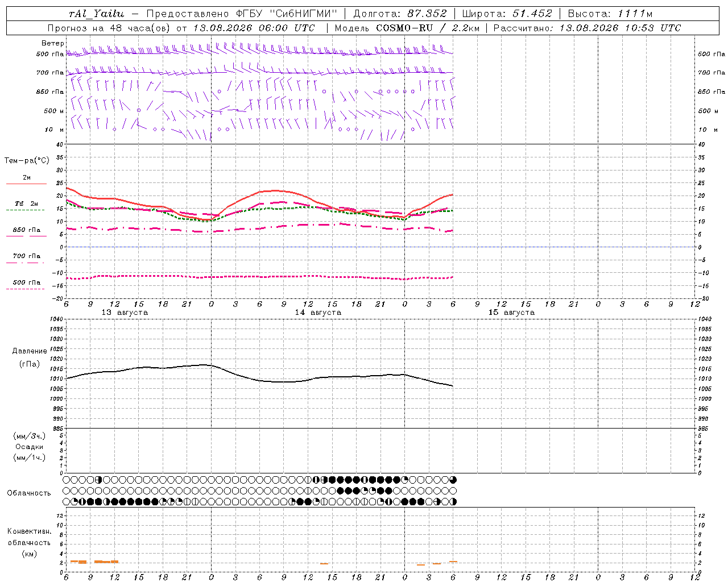The width and height of the screenshot is (728, 582).
Task: Click the Td 2м legend entry
Action: point(26,203)
